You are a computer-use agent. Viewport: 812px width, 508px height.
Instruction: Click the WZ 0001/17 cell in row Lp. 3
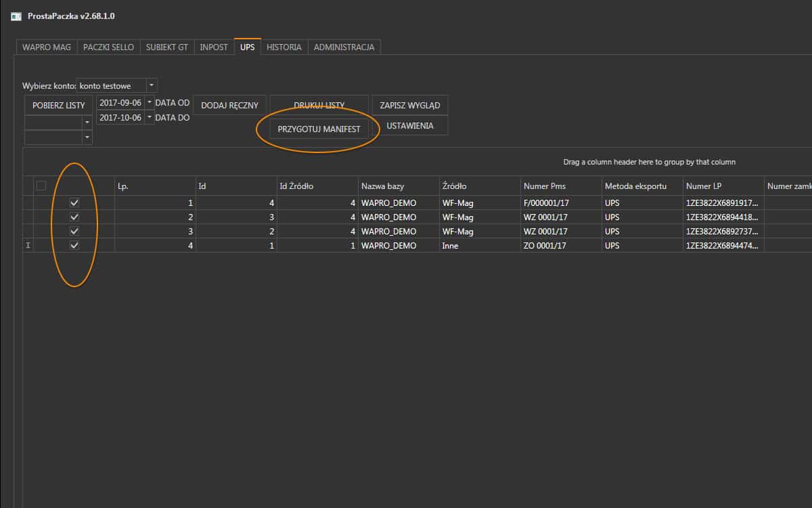coord(562,231)
